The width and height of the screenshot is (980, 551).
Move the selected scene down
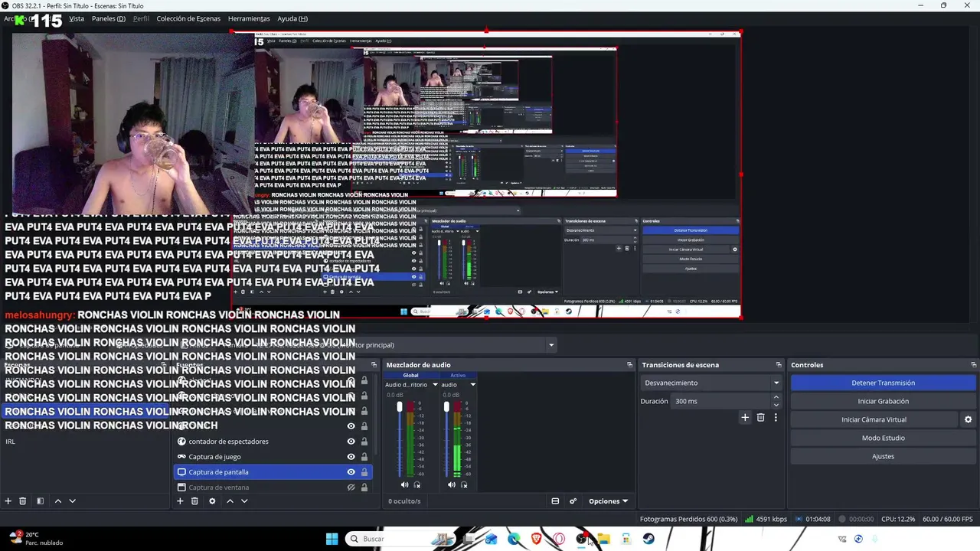coord(72,501)
